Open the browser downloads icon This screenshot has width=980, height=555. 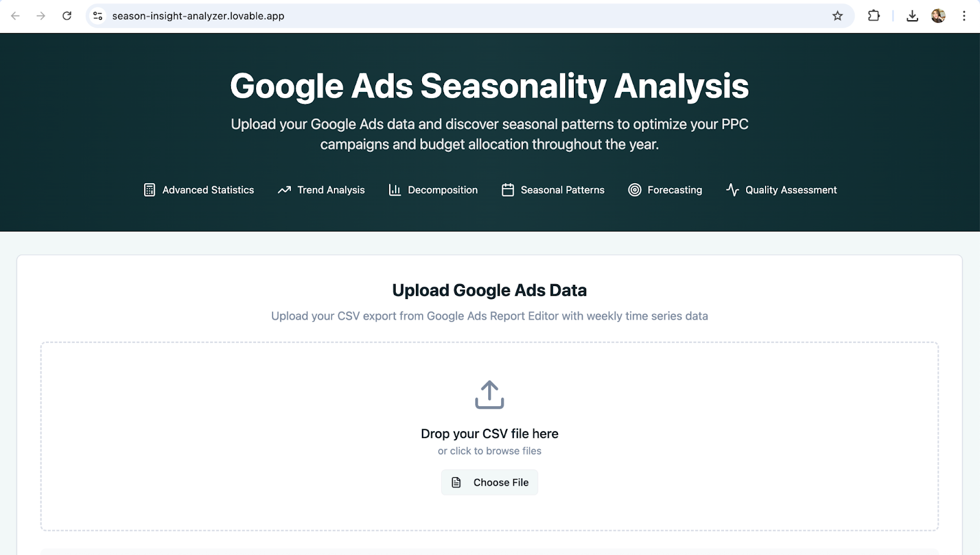point(912,16)
